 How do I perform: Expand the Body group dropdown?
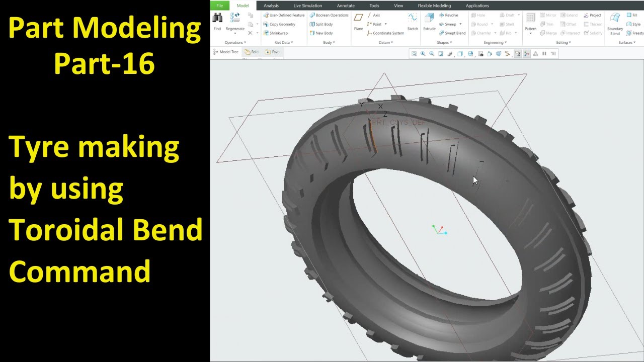pos(329,43)
